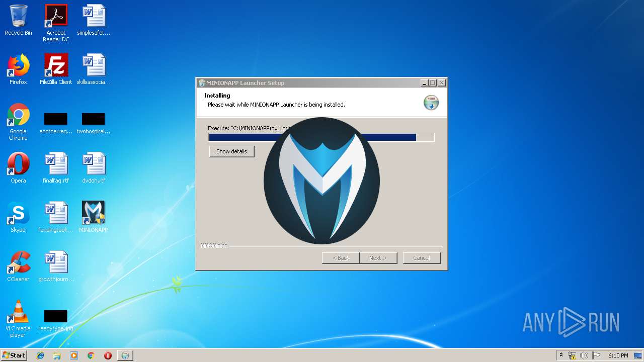
Task: Open the Recycle Bin desktop icon
Action: click(18, 20)
